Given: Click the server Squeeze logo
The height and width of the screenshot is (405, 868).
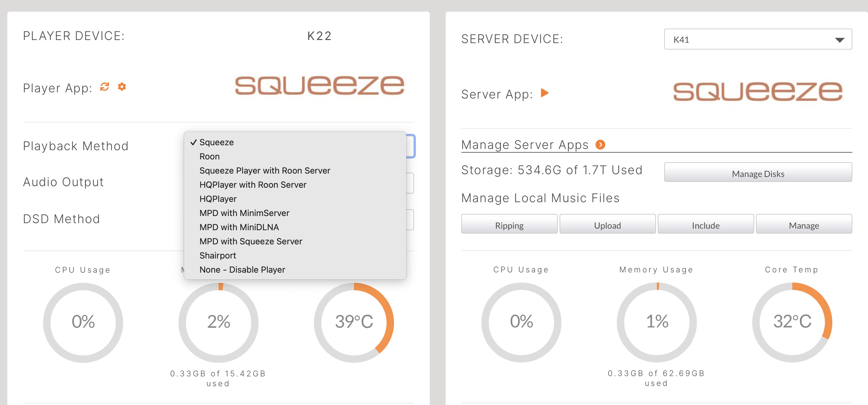Looking at the screenshot, I should click(757, 91).
